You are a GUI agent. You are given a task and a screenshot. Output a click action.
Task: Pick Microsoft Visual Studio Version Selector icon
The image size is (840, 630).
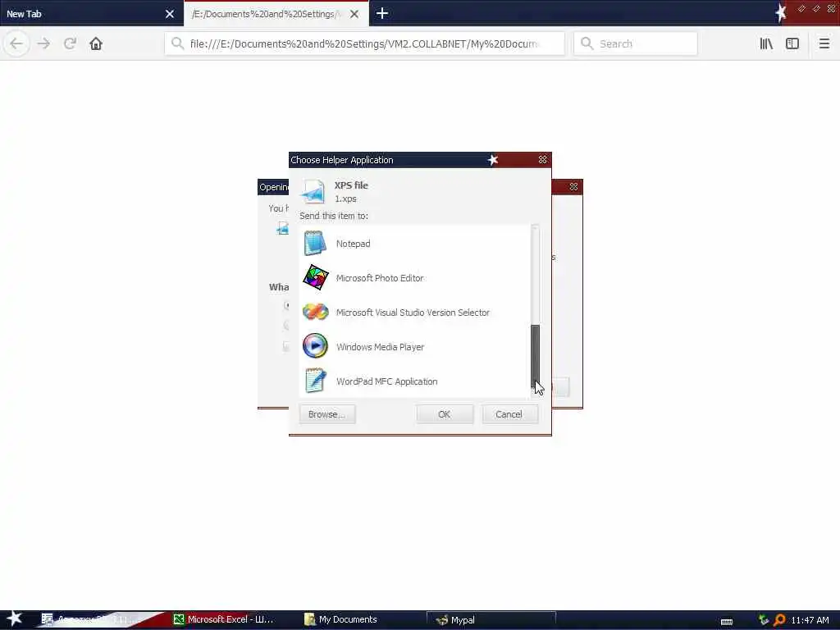(x=316, y=312)
